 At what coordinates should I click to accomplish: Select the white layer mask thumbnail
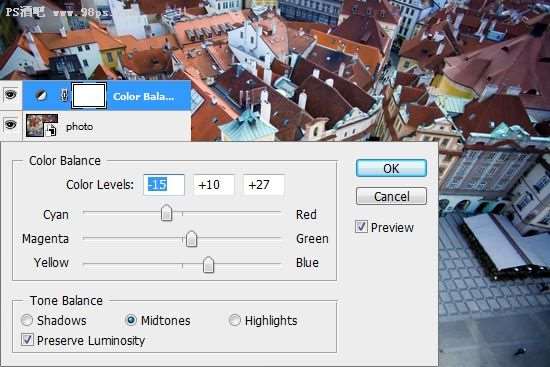click(x=89, y=95)
